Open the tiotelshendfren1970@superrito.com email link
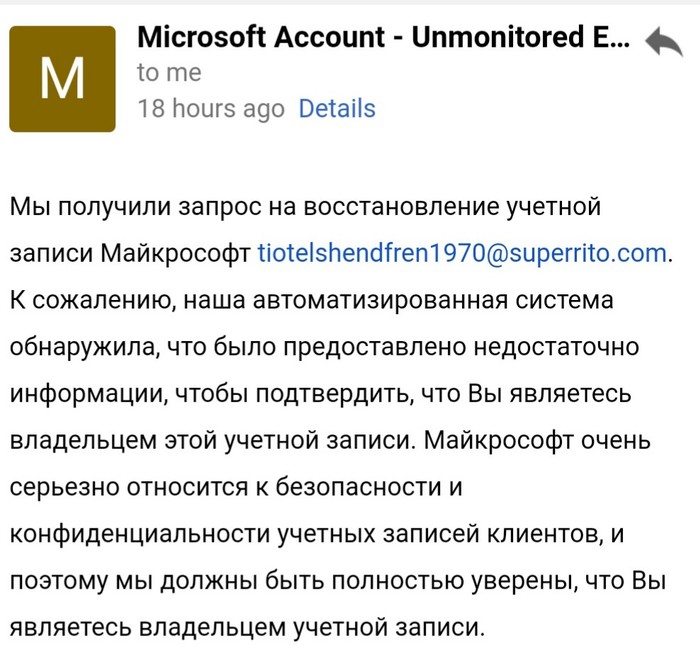 coord(462,253)
